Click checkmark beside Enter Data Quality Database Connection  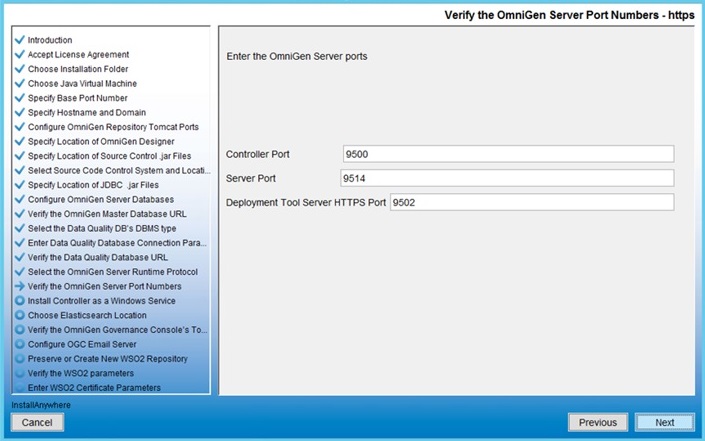tap(20, 242)
